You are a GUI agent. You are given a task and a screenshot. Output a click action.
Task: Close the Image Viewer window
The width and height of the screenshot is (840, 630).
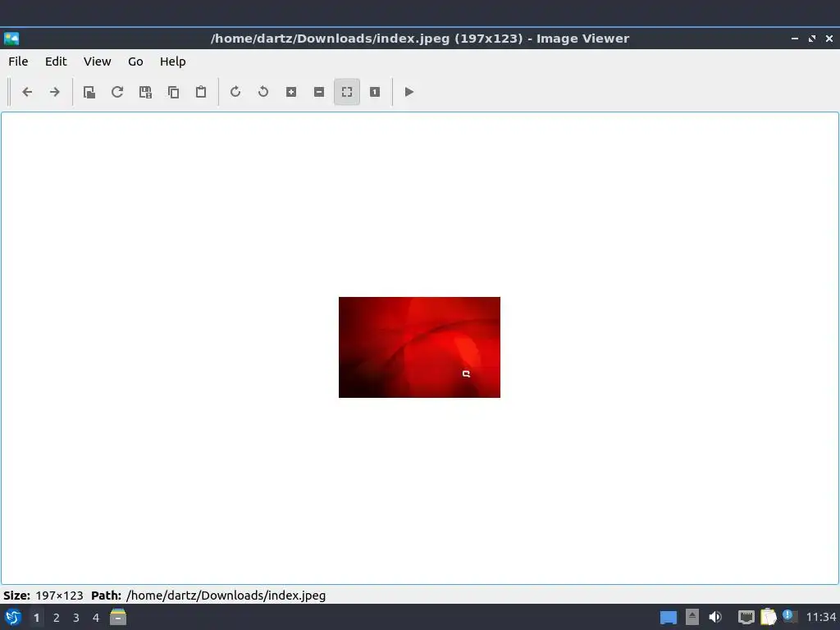829,39
